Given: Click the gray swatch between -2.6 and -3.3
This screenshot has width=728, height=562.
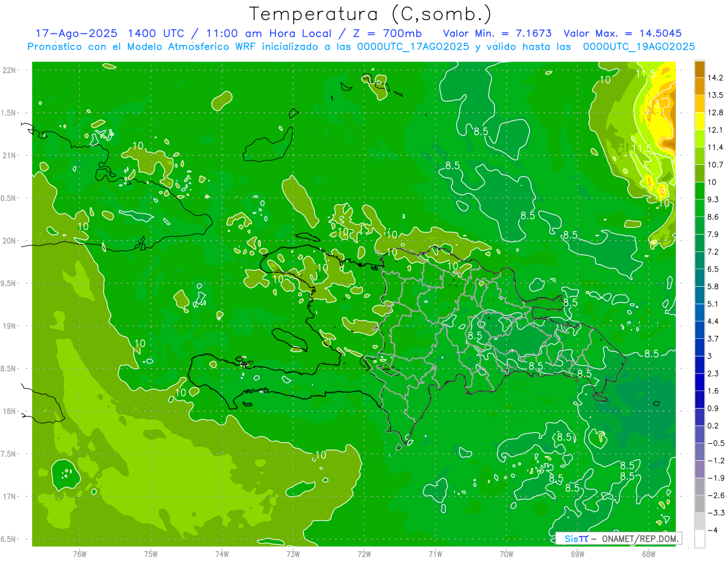Looking at the screenshot, I should click(699, 504).
